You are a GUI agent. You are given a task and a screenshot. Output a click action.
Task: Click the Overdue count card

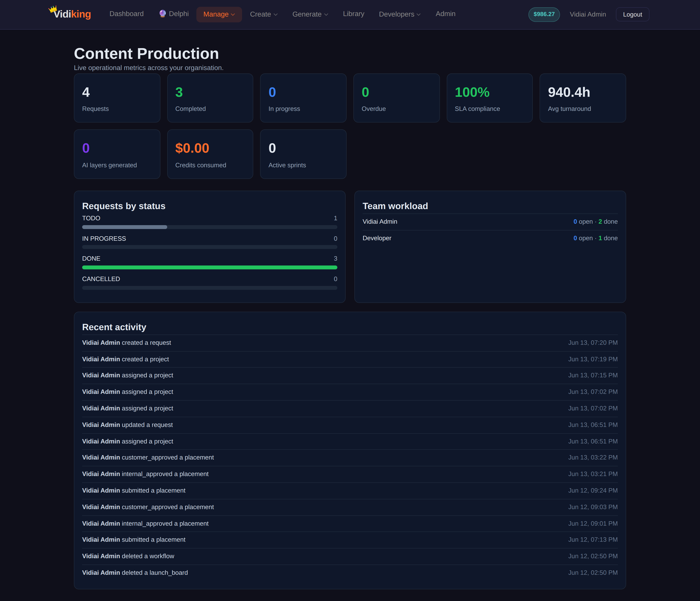[x=396, y=98]
